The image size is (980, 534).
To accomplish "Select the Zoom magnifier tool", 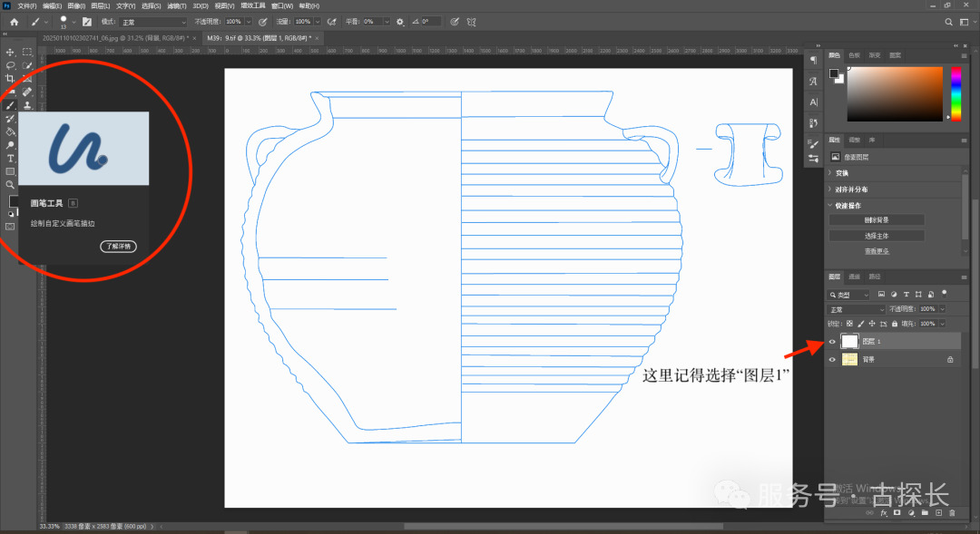I will [10, 185].
